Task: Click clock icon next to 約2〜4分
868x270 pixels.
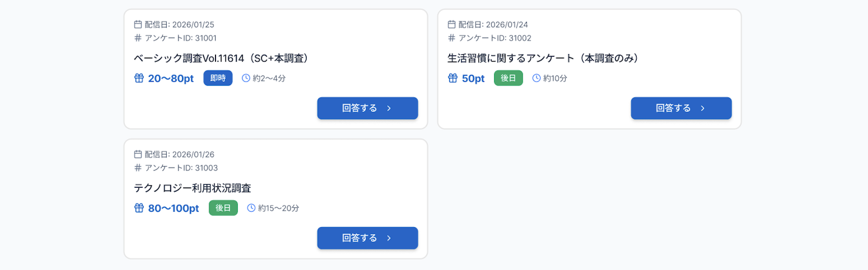Action: [246, 78]
